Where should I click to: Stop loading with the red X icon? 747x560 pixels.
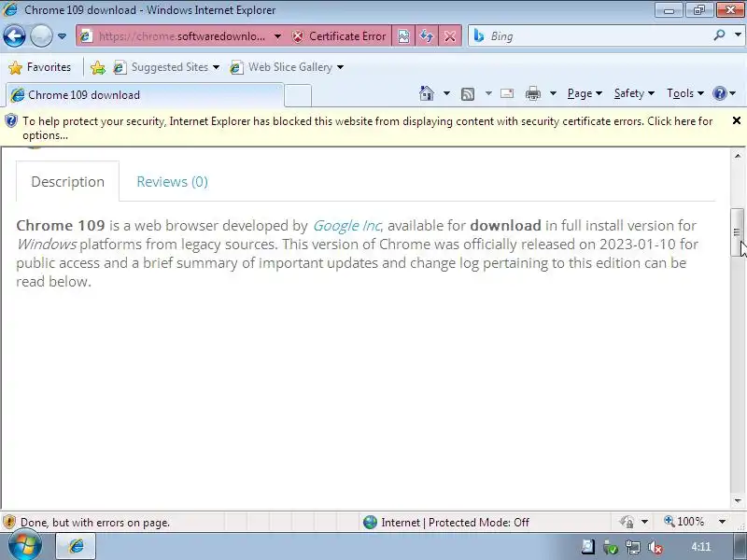(450, 36)
